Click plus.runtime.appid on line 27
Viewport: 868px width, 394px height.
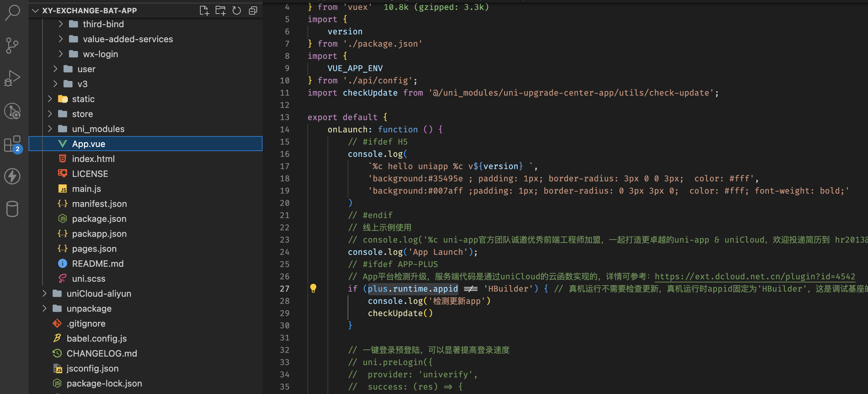point(413,289)
